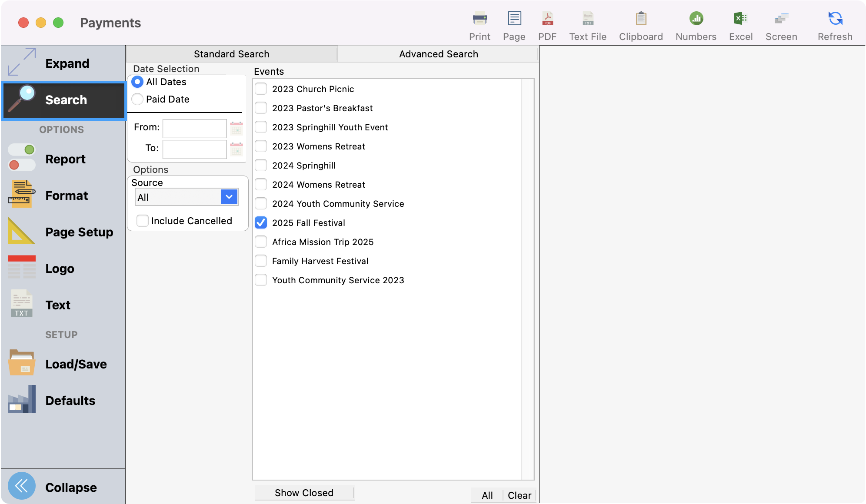Click the Print icon in toolbar
Viewport: 866px width, 504px height.
[480, 24]
